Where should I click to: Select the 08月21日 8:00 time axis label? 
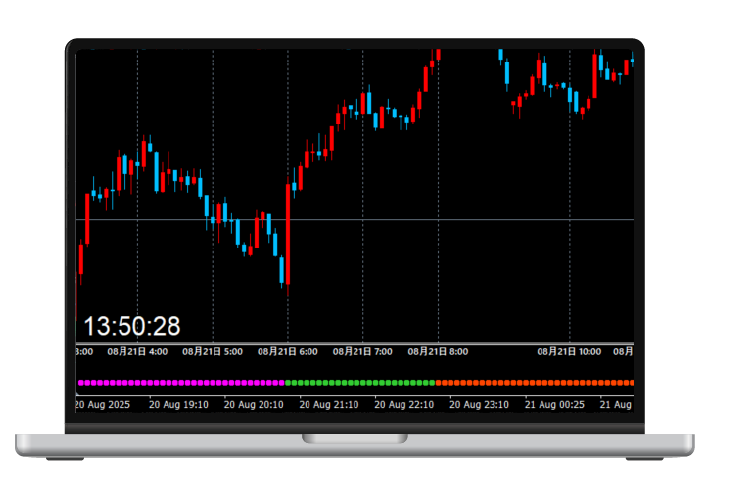pyautogui.click(x=438, y=352)
